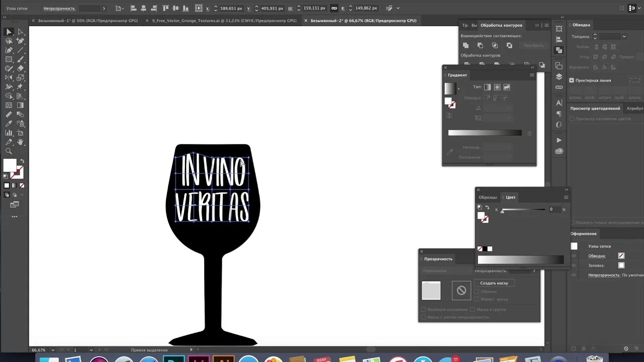644x362 pixels.
Task: Select the Paintbrush tool
Action: (x=21, y=59)
